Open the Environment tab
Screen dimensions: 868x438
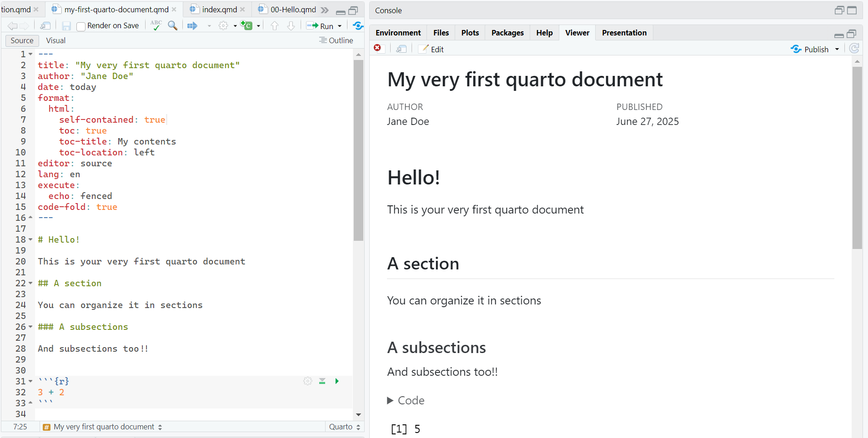pyautogui.click(x=398, y=33)
